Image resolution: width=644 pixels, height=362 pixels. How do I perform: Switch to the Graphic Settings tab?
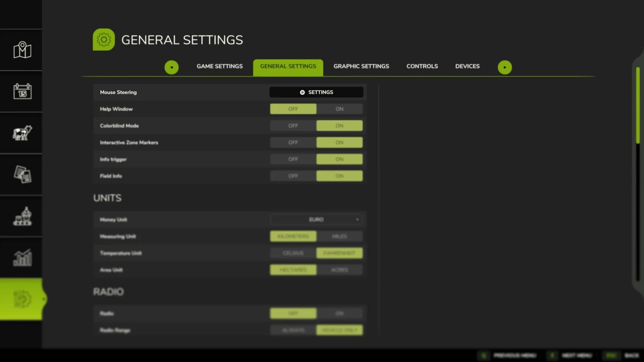pyautogui.click(x=361, y=66)
